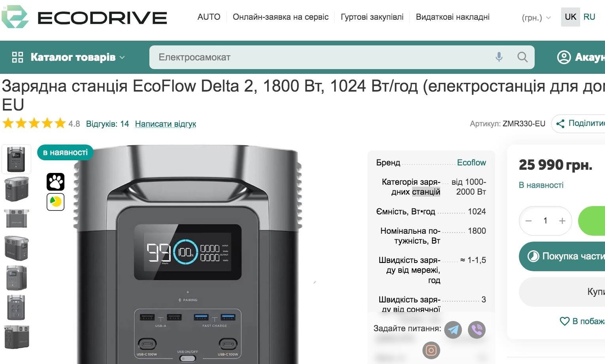Open the Instagram icon link
This screenshot has width=605, height=364.
[x=431, y=350]
